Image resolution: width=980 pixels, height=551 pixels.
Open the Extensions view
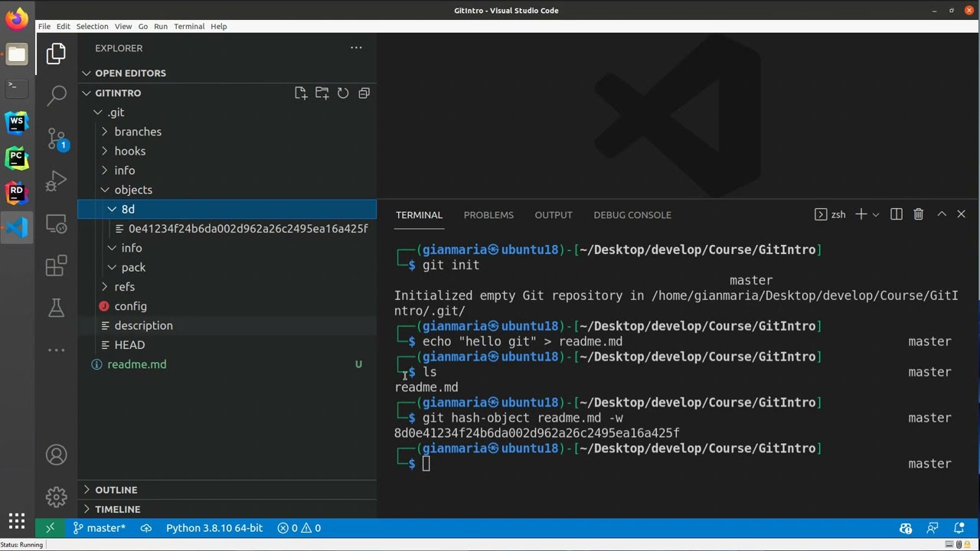tap(56, 266)
